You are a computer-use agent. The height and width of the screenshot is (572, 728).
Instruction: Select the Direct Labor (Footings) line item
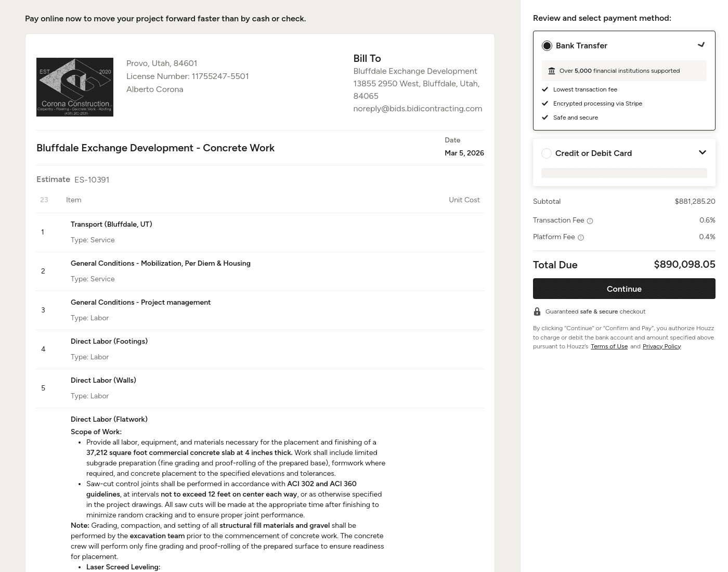[x=109, y=342]
